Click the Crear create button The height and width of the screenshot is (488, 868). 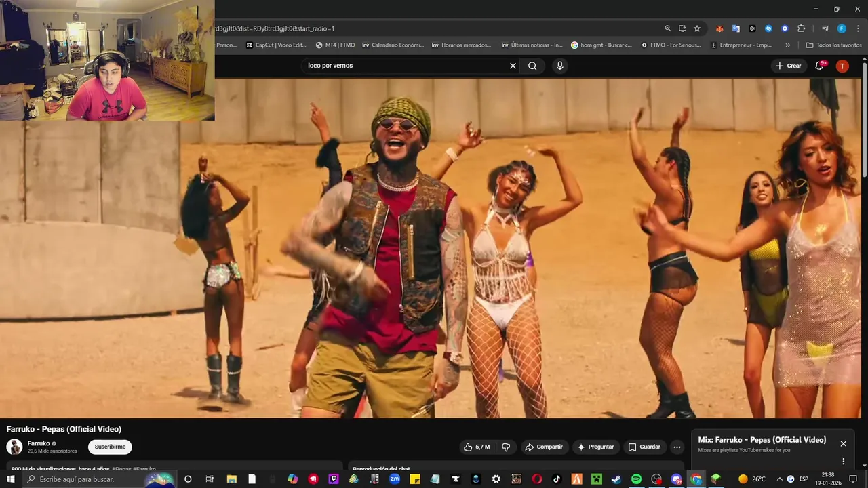[789, 66]
